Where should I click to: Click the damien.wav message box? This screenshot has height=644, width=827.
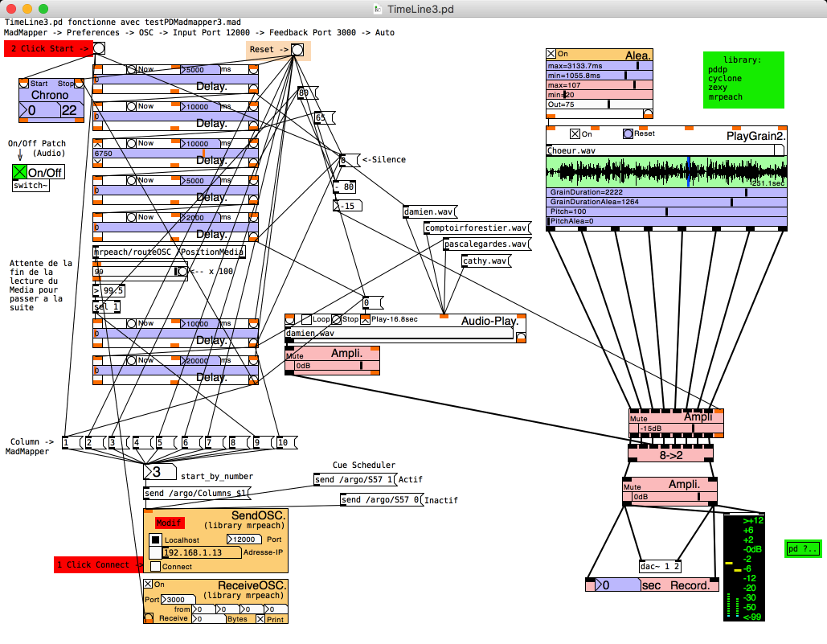pyautogui.click(x=430, y=212)
